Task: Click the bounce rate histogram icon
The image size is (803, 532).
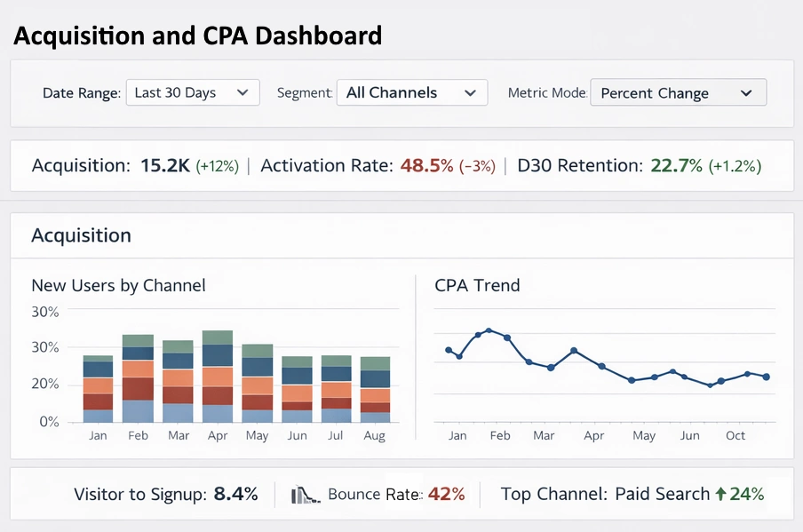Action: pyautogui.click(x=306, y=492)
